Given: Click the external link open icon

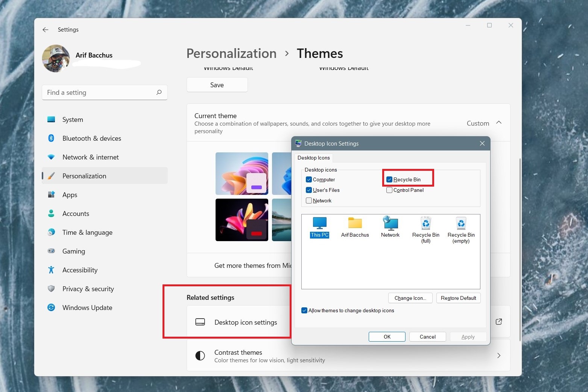Looking at the screenshot, I should point(499,322).
